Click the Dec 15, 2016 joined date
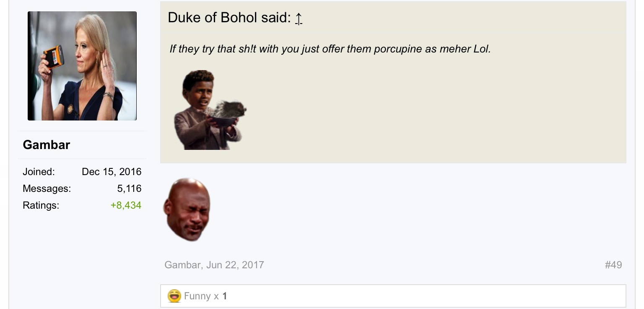The width and height of the screenshot is (644, 309). (x=112, y=172)
